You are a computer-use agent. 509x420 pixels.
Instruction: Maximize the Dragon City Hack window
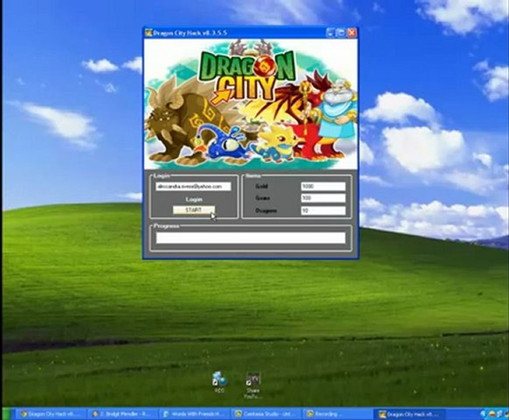pos(340,33)
